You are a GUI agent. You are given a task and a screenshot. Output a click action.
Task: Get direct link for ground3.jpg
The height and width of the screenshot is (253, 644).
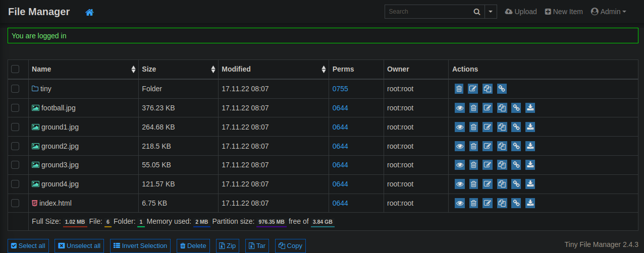click(x=516, y=165)
